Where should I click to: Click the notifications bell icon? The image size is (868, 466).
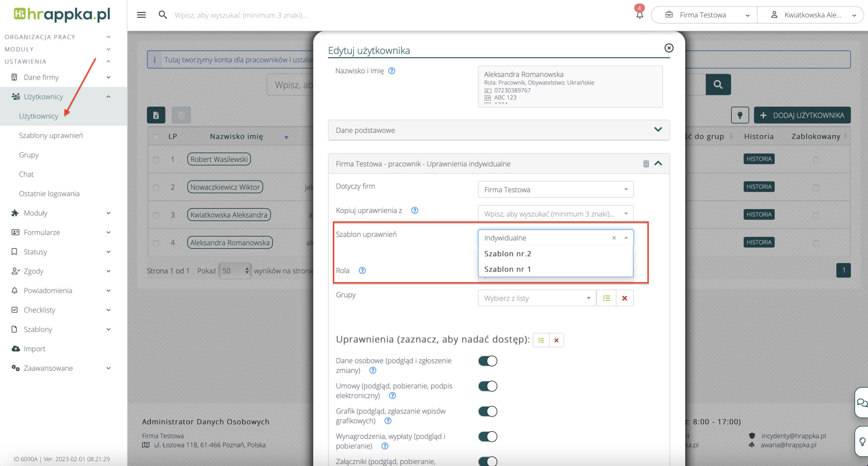pos(639,15)
